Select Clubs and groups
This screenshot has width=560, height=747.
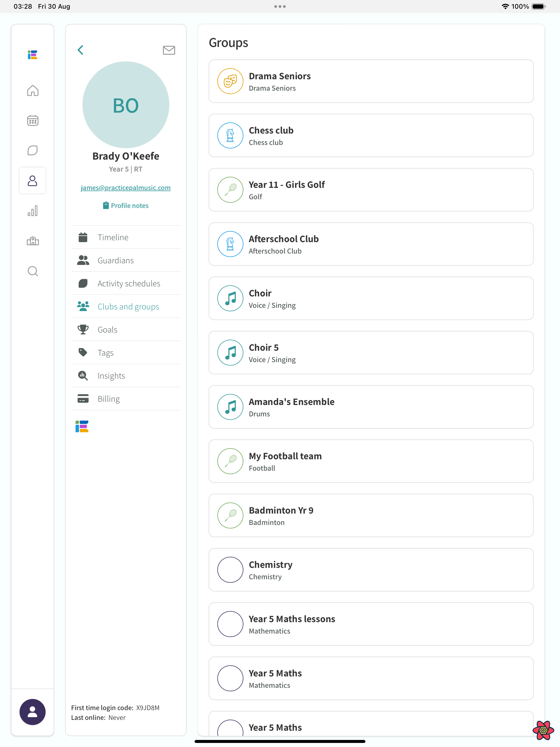tap(126, 306)
